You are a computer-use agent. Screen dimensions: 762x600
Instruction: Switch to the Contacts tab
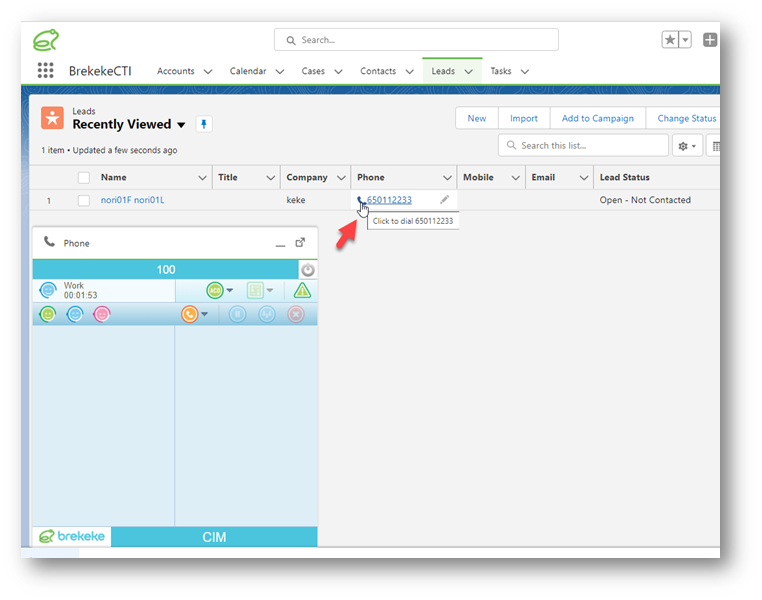(378, 71)
